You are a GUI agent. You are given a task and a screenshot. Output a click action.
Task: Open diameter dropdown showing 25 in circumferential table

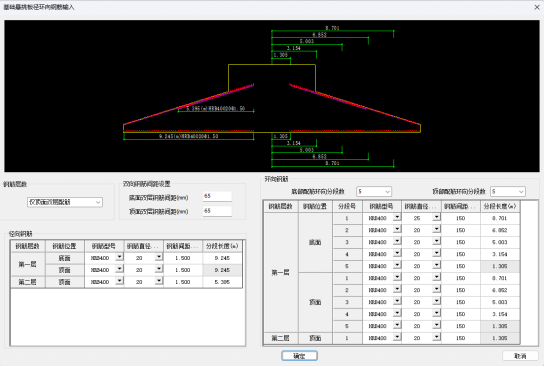436,217
